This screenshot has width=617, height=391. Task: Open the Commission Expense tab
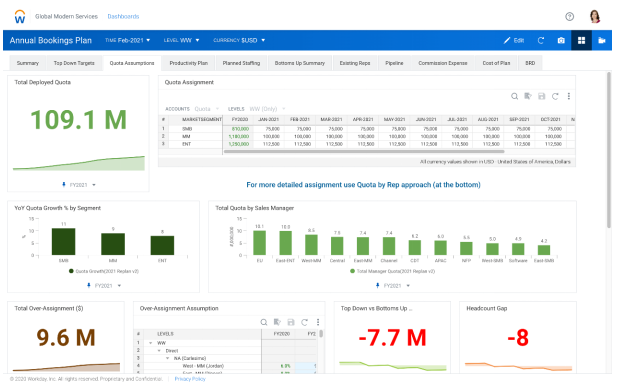coord(442,63)
